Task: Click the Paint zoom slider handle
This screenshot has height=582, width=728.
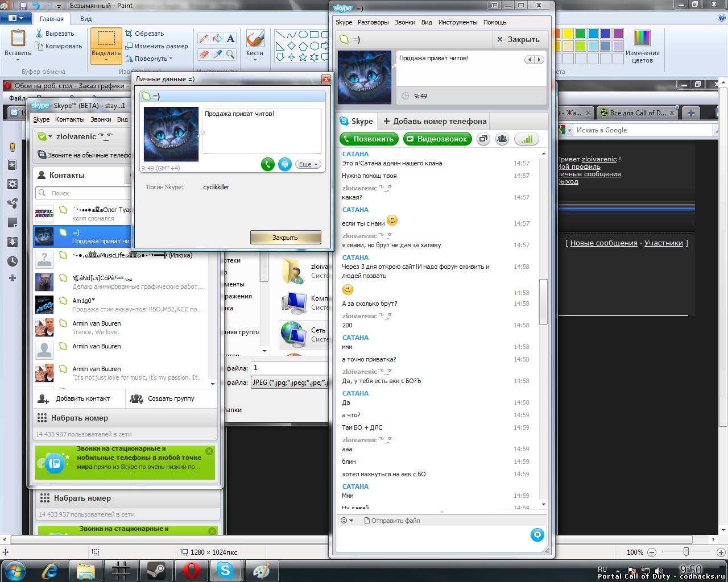Action: coord(686,551)
